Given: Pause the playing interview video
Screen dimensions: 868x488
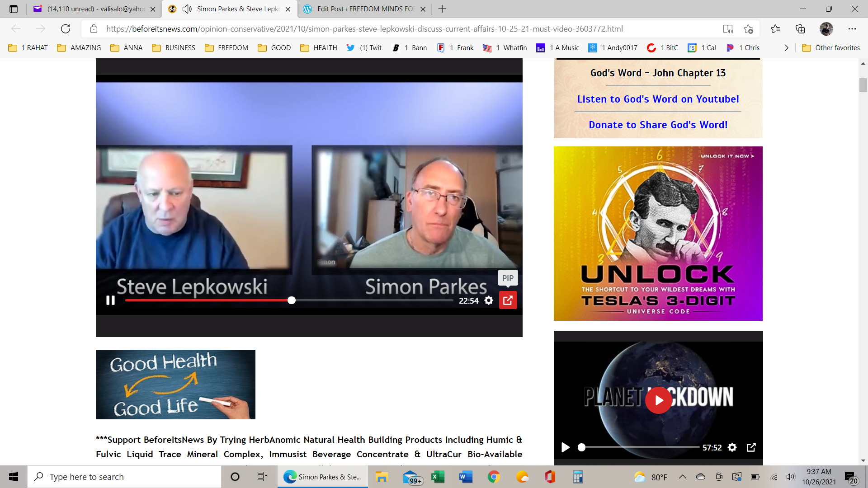Looking at the screenshot, I should coord(110,300).
